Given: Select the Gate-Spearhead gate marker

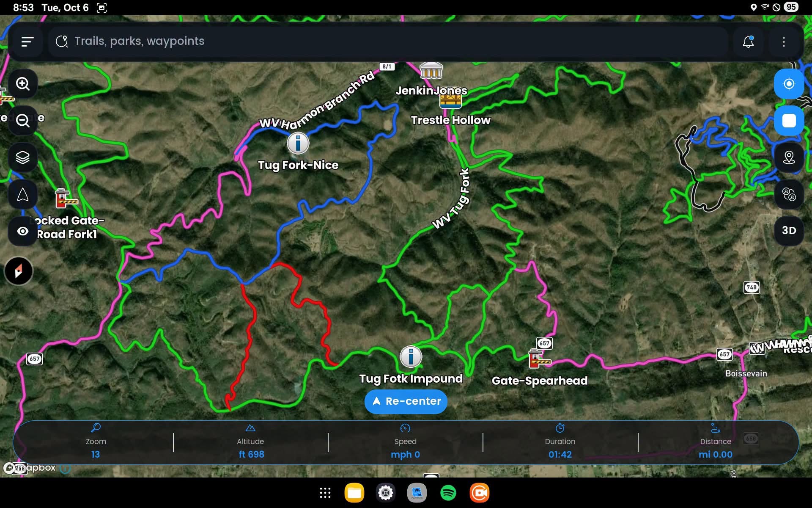Looking at the screenshot, I should (539, 359).
